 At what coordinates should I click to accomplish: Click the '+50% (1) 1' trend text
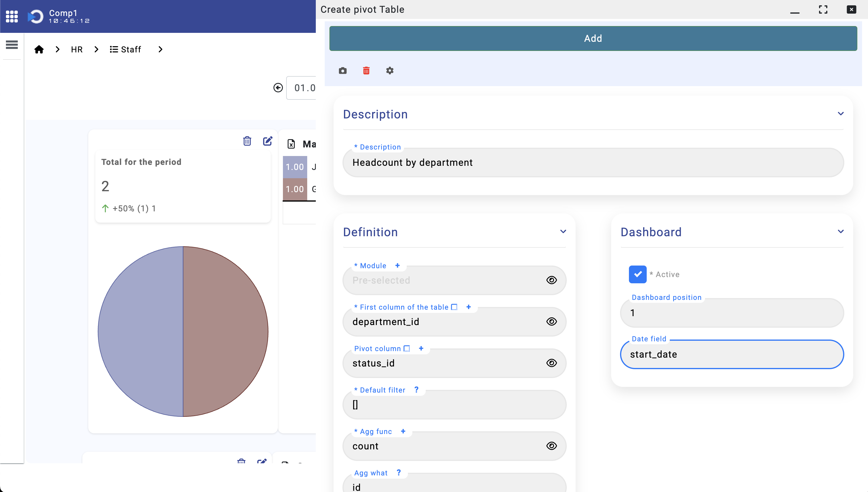(134, 208)
